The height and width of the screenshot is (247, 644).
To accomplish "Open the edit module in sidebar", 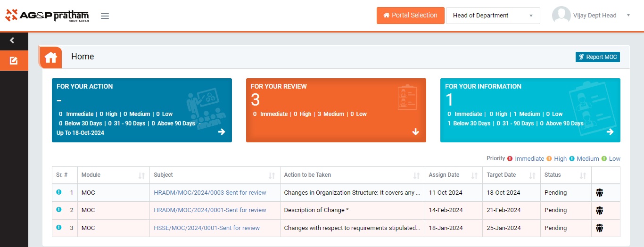I will pos(14,61).
